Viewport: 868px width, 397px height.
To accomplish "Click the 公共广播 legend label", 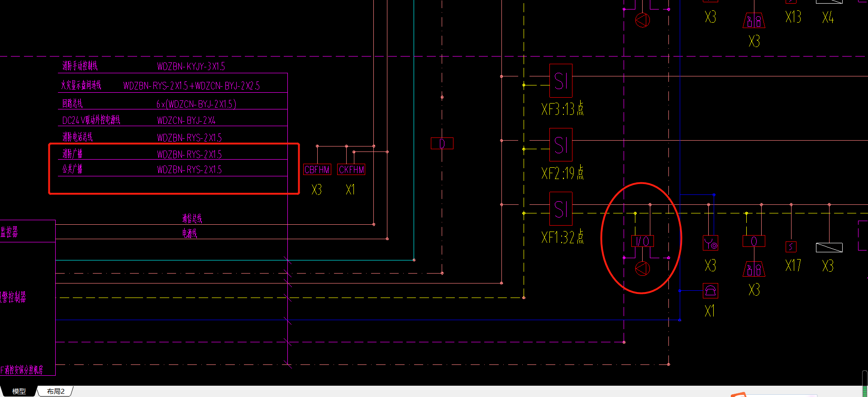I will [x=72, y=169].
